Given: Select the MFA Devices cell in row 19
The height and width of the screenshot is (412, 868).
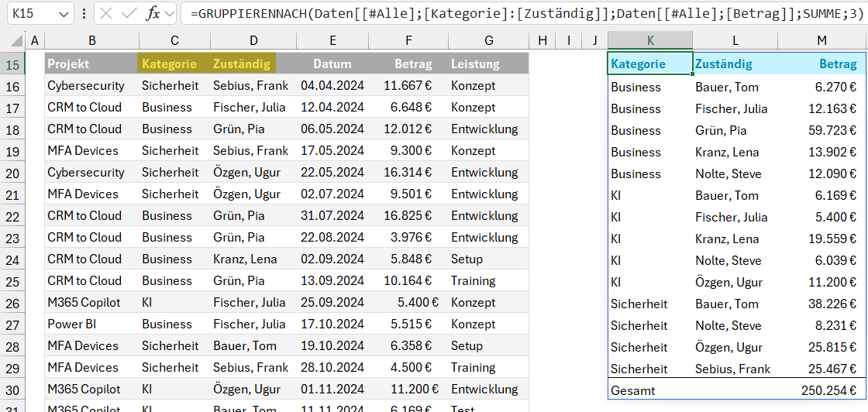Looking at the screenshot, I should pos(92,150).
